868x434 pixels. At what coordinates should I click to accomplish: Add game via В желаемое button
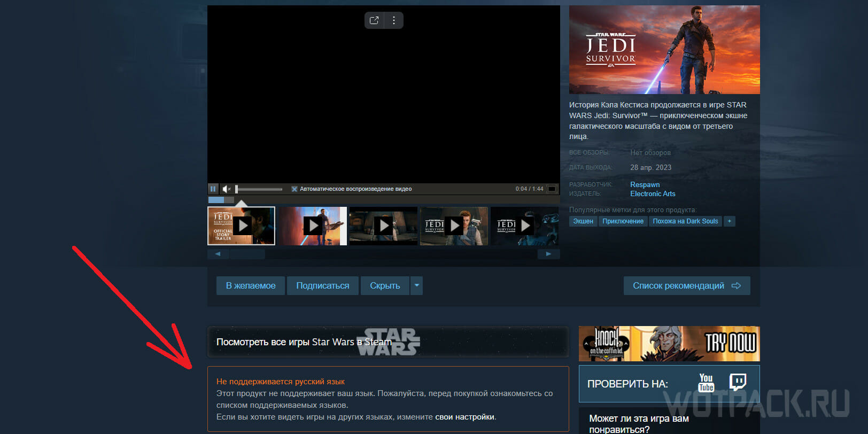pyautogui.click(x=251, y=285)
